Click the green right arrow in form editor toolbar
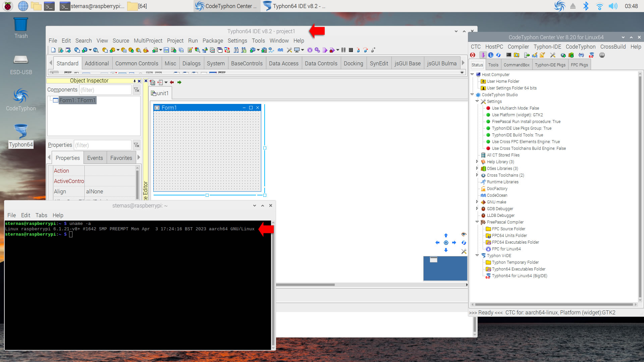Screen dimensions: 644x362 [x=179, y=82]
